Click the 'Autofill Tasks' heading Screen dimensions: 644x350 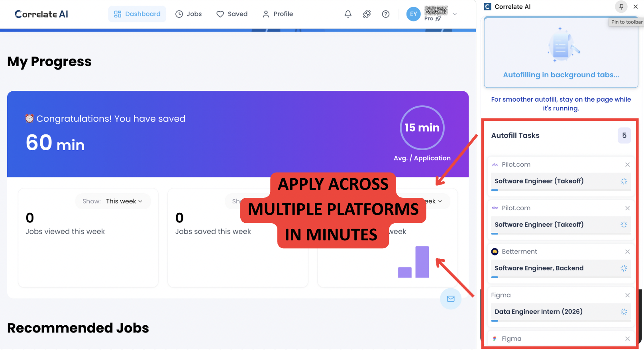point(515,136)
